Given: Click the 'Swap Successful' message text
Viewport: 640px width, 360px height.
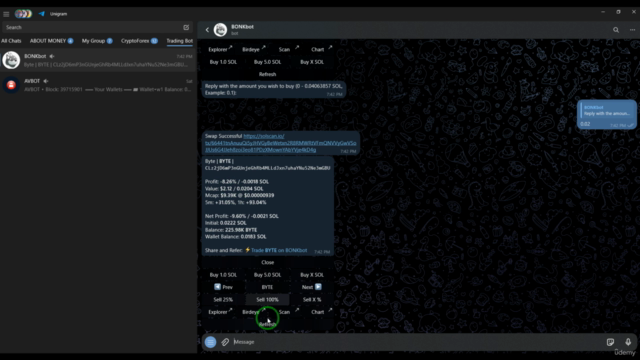Looking at the screenshot, I should point(223,136).
